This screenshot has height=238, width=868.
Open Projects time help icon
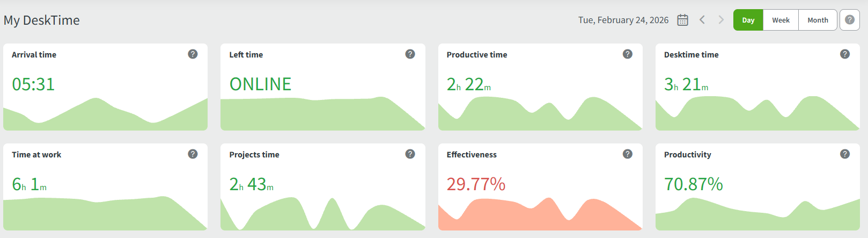(x=410, y=154)
